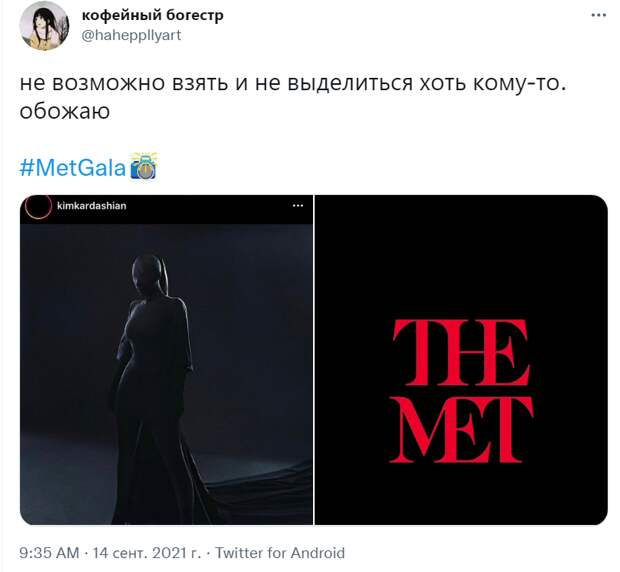Screen dimensions: 620x572
Task: Open the left silhouette photo thumbnail
Action: coord(166,360)
